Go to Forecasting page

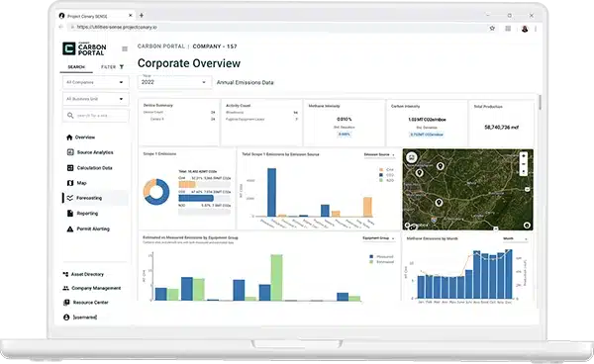pos(89,198)
